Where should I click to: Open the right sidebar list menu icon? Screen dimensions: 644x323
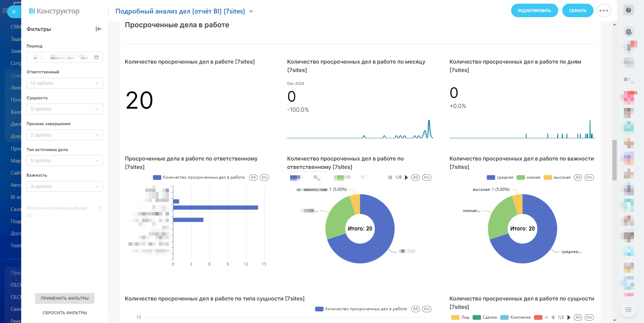point(628,310)
